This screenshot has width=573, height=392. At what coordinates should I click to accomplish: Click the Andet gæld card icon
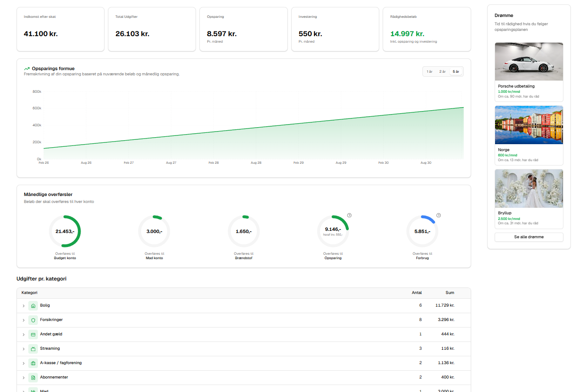coord(33,335)
